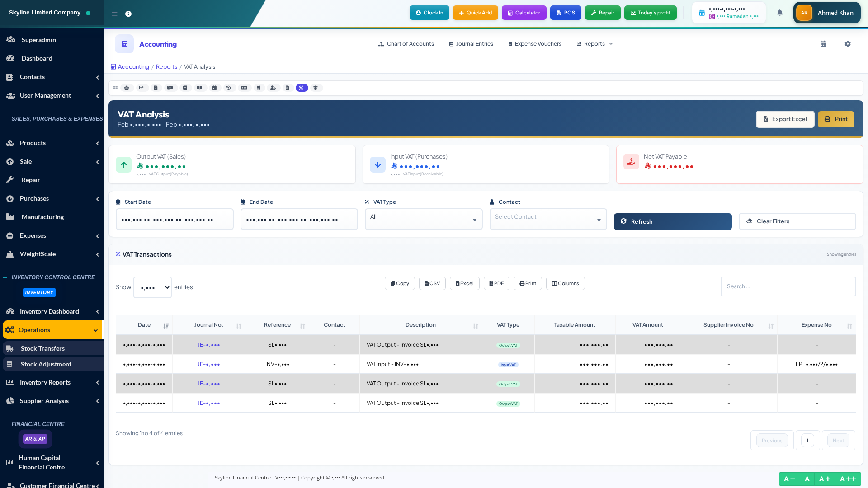
Task: Expand the Reports menu in Accounting nav
Action: point(594,44)
